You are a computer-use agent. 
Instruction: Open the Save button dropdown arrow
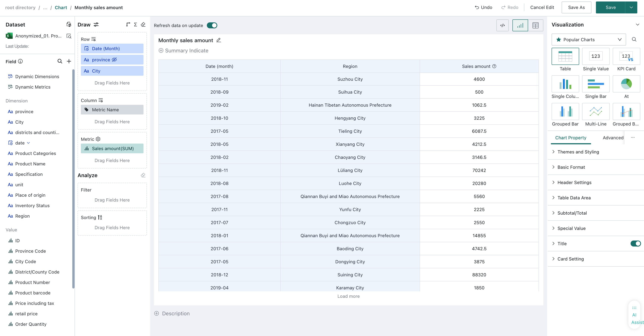coord(631,7)
